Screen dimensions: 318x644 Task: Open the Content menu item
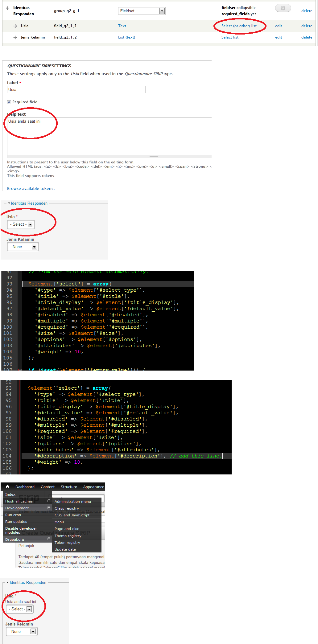pyautogui.click(x=47, y=487)
